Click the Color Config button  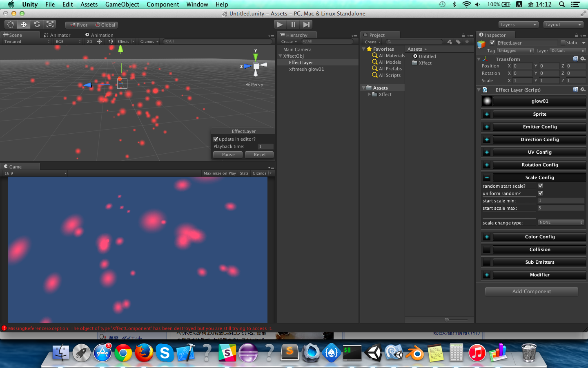tap(540, 237)
